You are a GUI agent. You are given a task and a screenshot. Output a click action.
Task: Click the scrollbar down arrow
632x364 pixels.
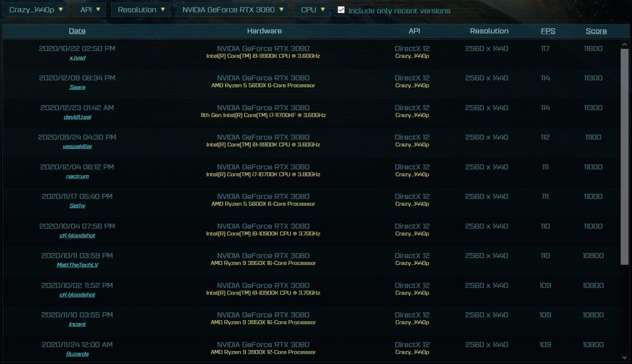click(625, 358)
